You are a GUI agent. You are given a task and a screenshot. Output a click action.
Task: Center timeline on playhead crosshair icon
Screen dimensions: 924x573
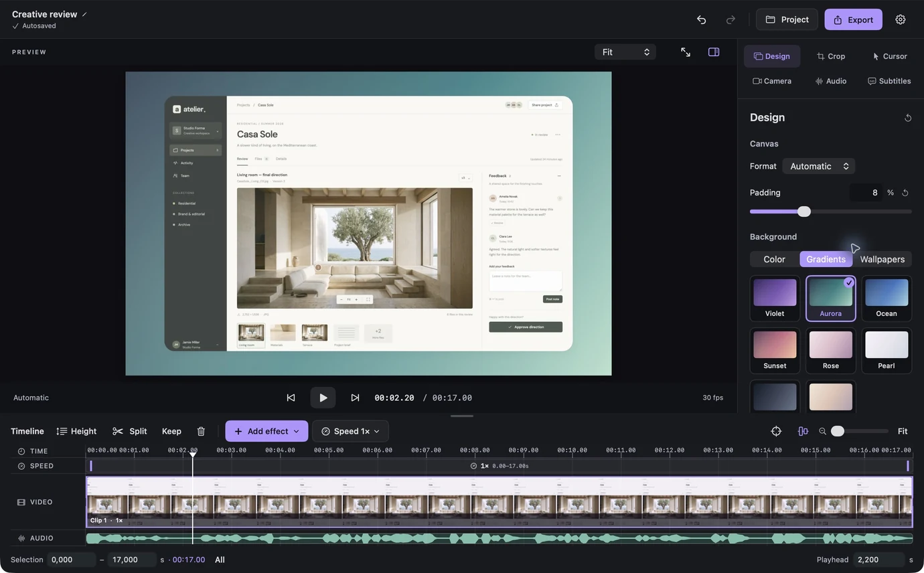776,431
